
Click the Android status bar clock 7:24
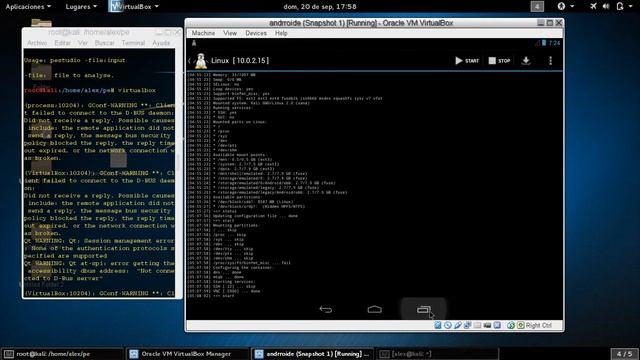pos(554,43)
